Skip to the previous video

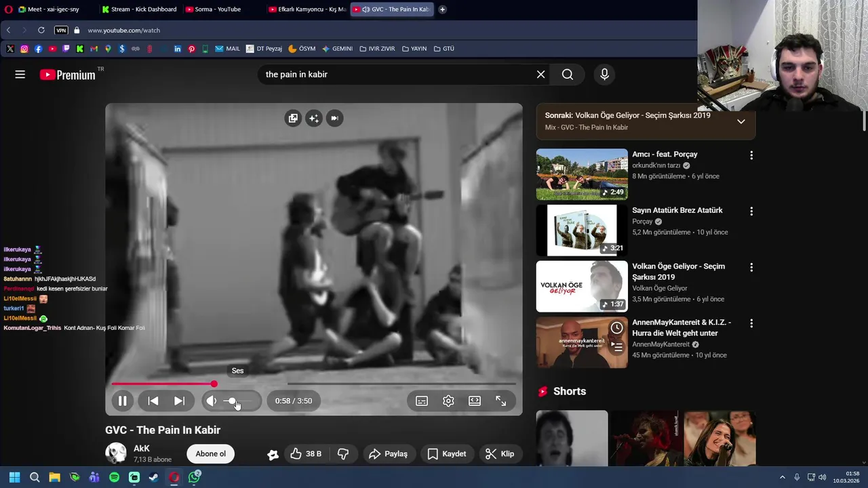[x=153, y=401]
